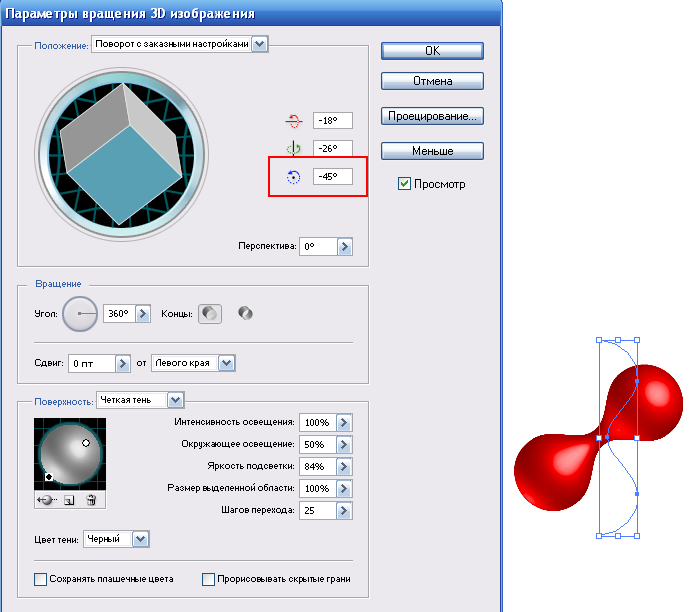Select the capped ends icon
The height and width of the screenshot is (612, 690).
click(x=210, y=314)
